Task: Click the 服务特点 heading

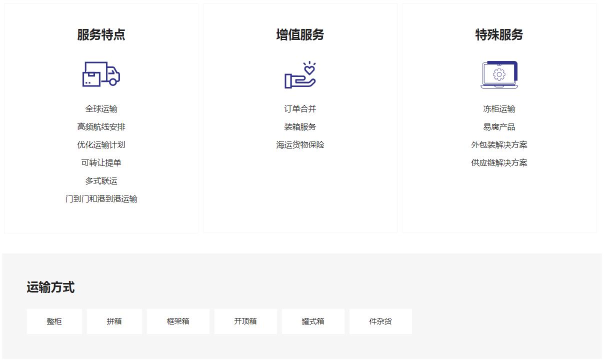Action: point(101,34)
